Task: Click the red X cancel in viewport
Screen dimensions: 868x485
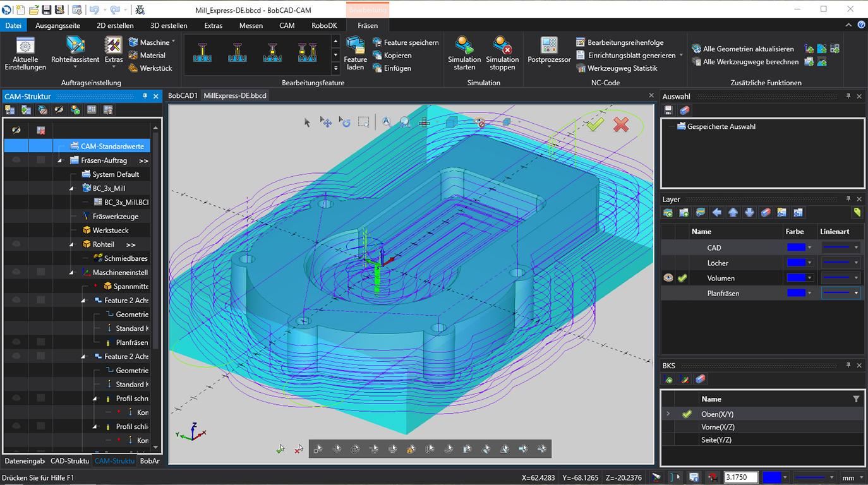Action: point(621,124)
